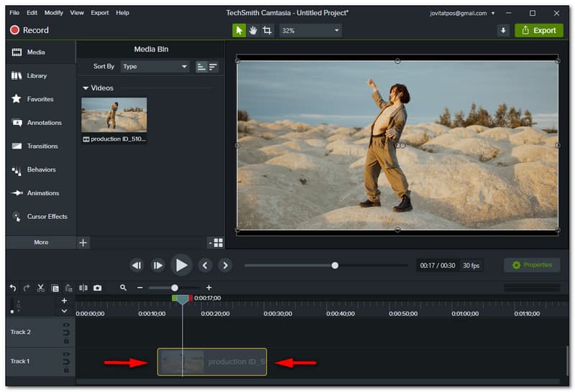Click the timeline zoom slider handle
This screenshot has width=575, height=392.
174,288
